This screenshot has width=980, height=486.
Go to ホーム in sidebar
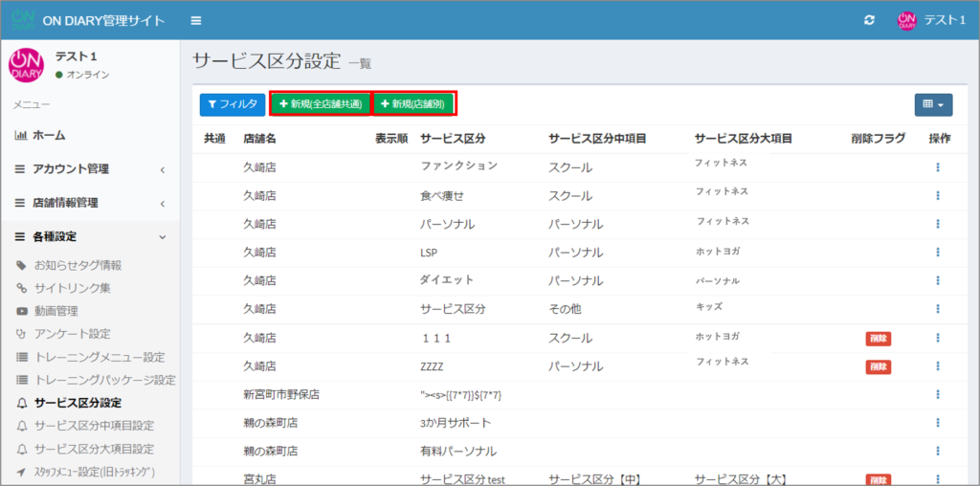[x=49, y=136]
